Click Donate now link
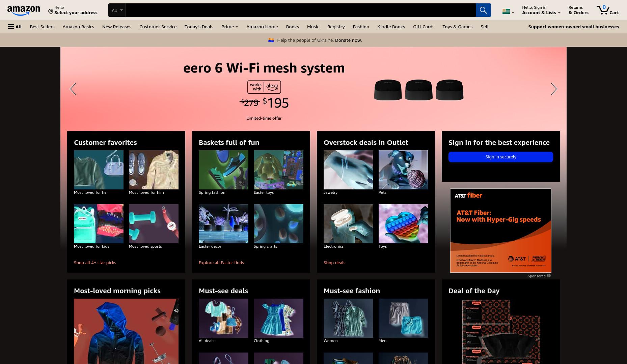627x364 pixels. click(348, 40)
